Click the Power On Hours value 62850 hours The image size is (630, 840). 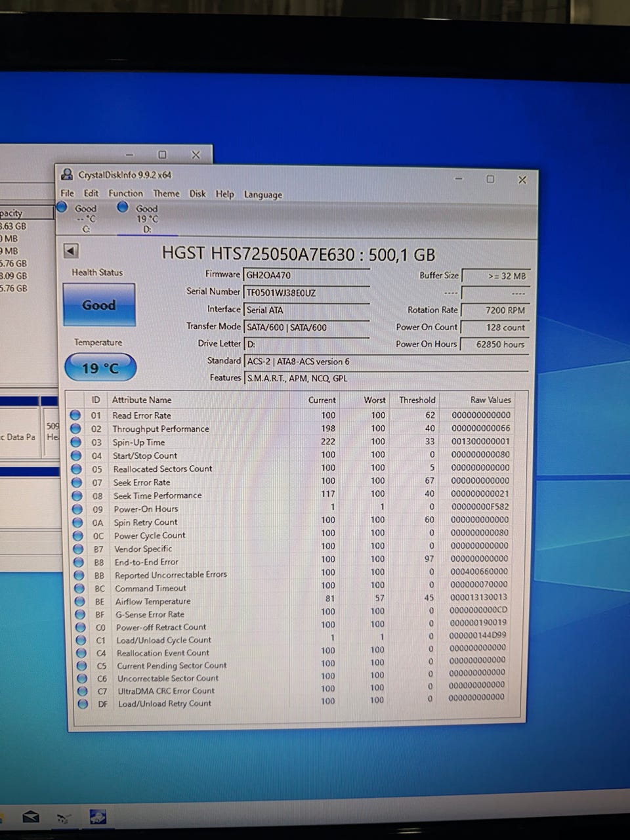coord(495,344)
